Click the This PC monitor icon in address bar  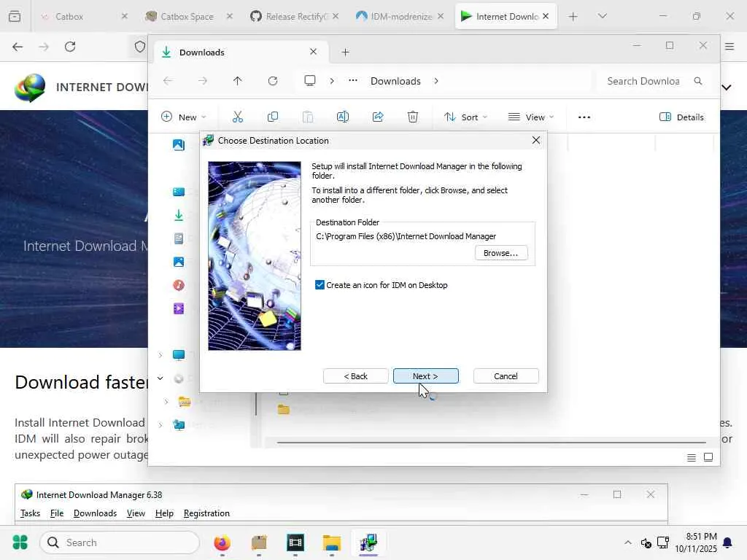click(x=309, y=81)
